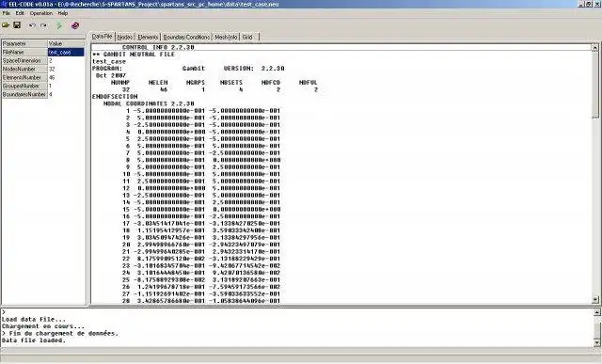Click the Open file toolbar icon
Viewport: 602px width, 364px height.
6,25
